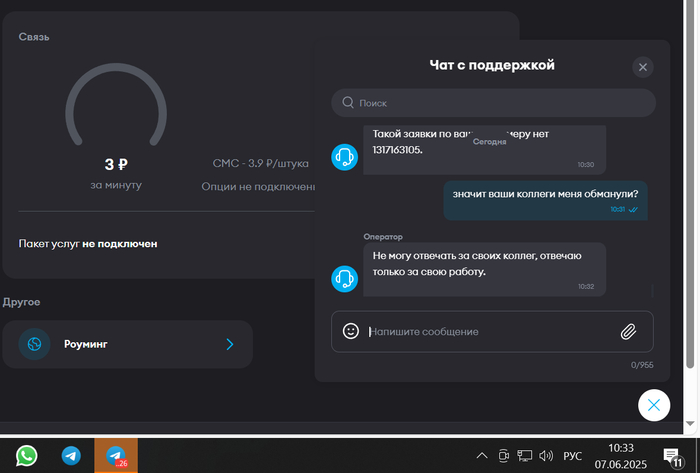Open the Роуминг section

[x=128, y=344]
